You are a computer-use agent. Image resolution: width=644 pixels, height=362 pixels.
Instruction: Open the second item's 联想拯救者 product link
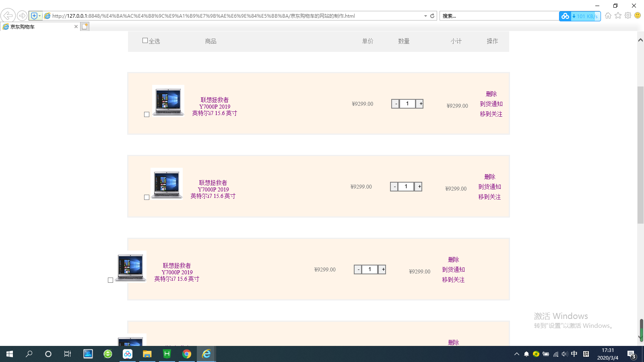pos(213,189)
